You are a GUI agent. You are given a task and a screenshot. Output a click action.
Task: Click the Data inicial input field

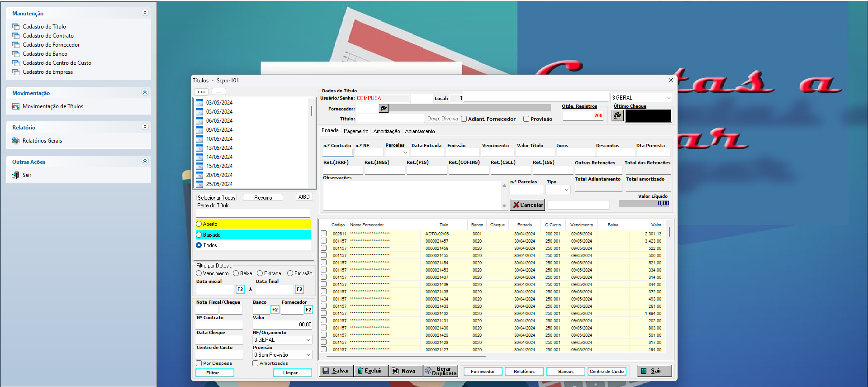point(215,289)
